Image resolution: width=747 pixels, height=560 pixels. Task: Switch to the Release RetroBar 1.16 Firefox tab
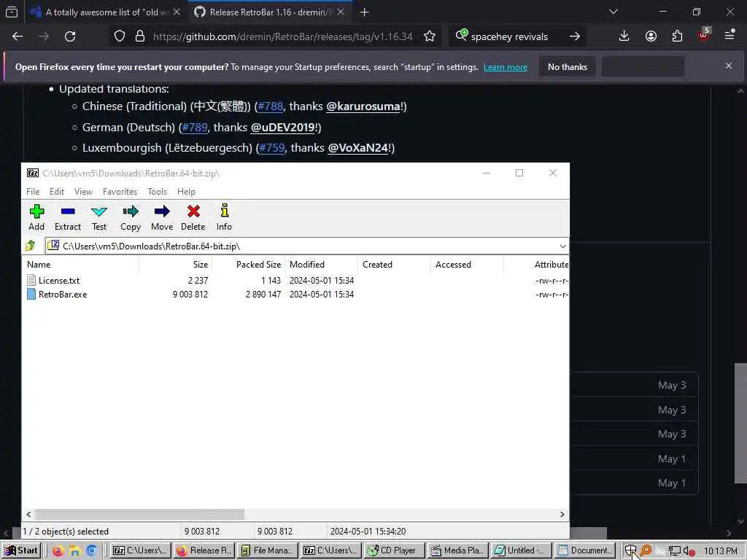coord(269,12)
